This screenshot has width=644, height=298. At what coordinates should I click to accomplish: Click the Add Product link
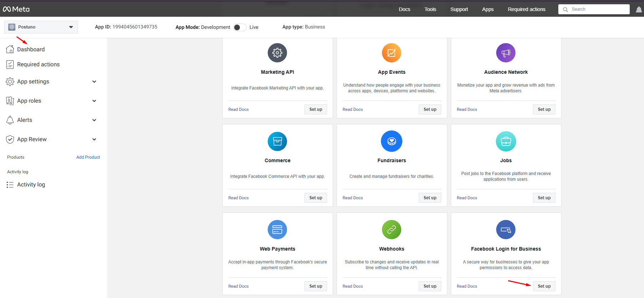click(88, 157)
